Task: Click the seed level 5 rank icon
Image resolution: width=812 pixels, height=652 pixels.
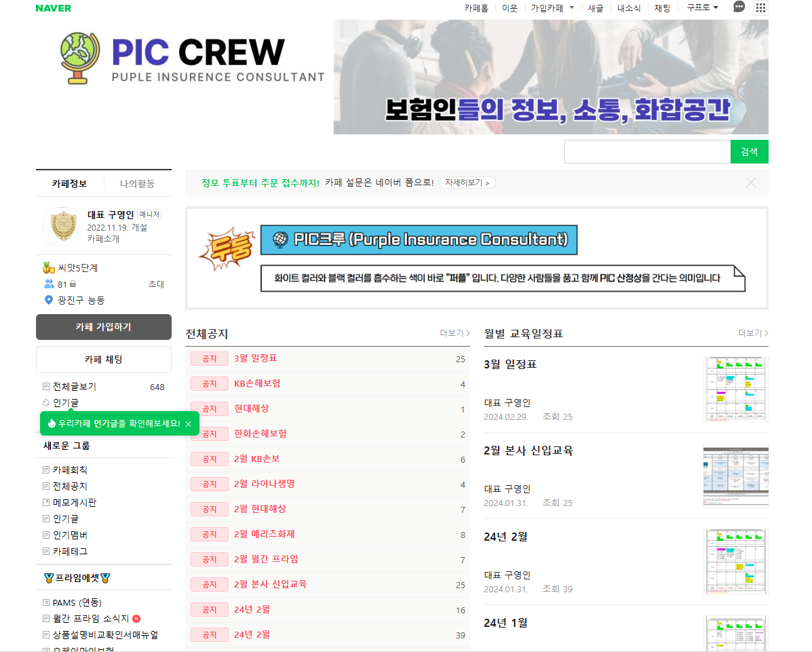Action: click(49, 268)
